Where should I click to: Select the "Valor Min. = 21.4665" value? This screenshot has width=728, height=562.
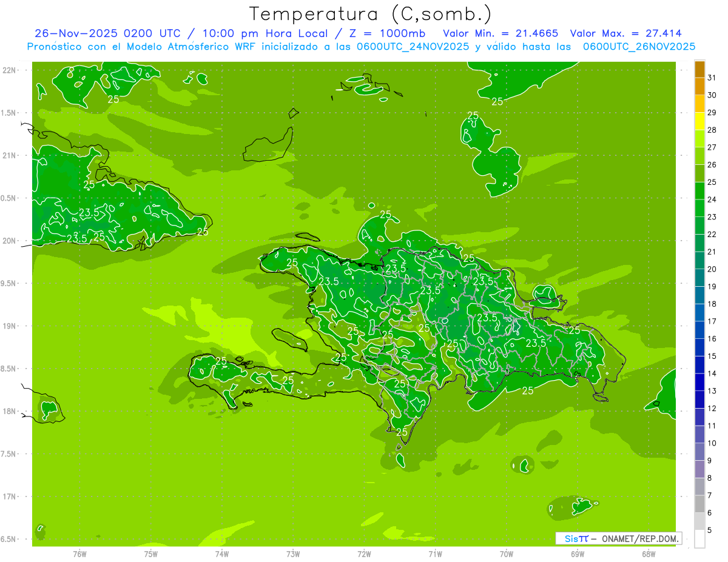500,33
